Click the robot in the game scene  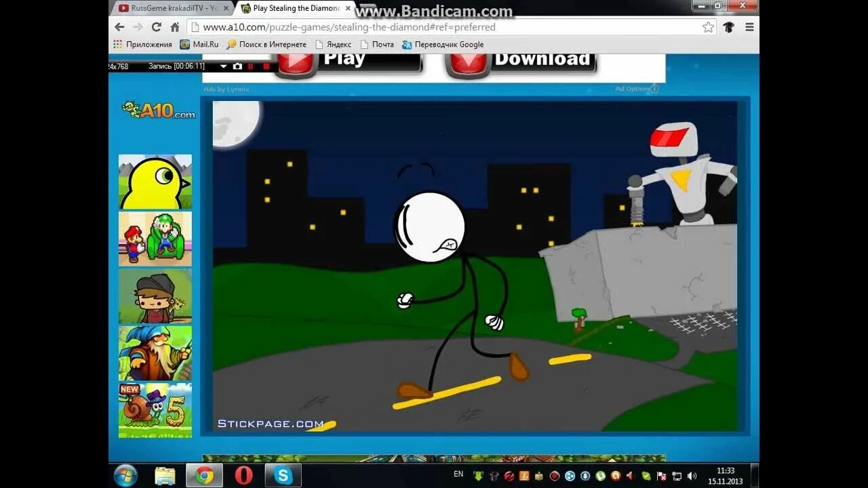[x=684, y=175]
